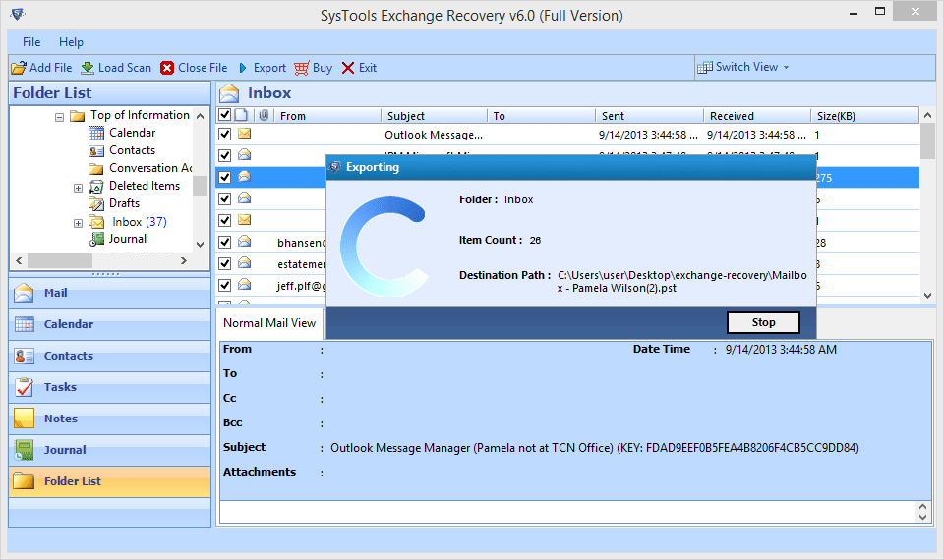Toggle checkbox of the bhansen mail row

pyautogui.click(x=224, y=243)
